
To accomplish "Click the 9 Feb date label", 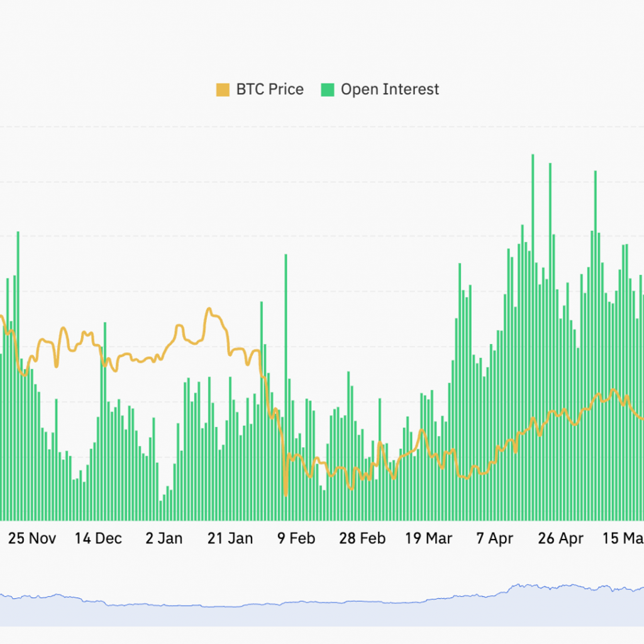I will click(x=296, y=538).
